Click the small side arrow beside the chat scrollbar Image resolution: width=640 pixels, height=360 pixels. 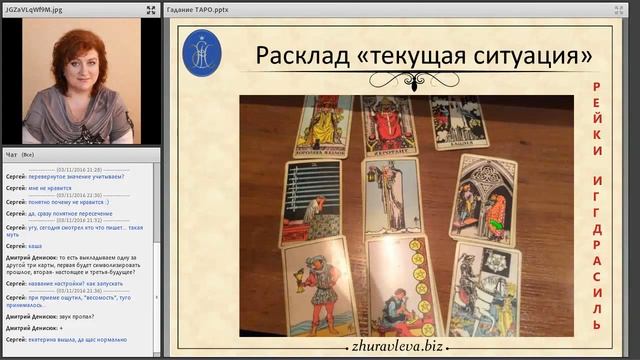point(157,298)
